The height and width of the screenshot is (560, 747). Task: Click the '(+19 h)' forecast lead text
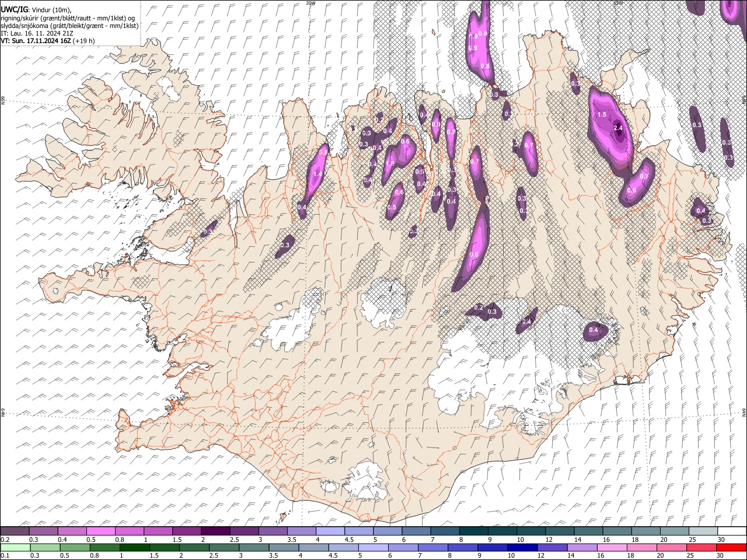(x=83, y=41)
